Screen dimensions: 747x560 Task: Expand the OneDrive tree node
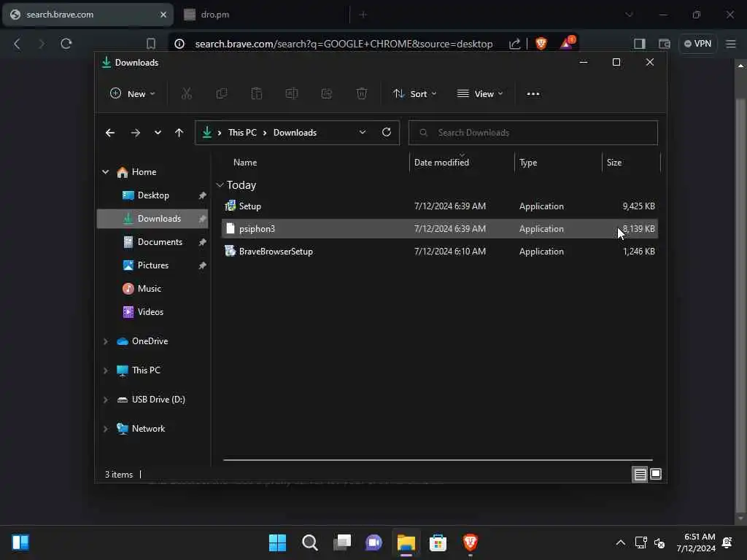tap(105, 341)
